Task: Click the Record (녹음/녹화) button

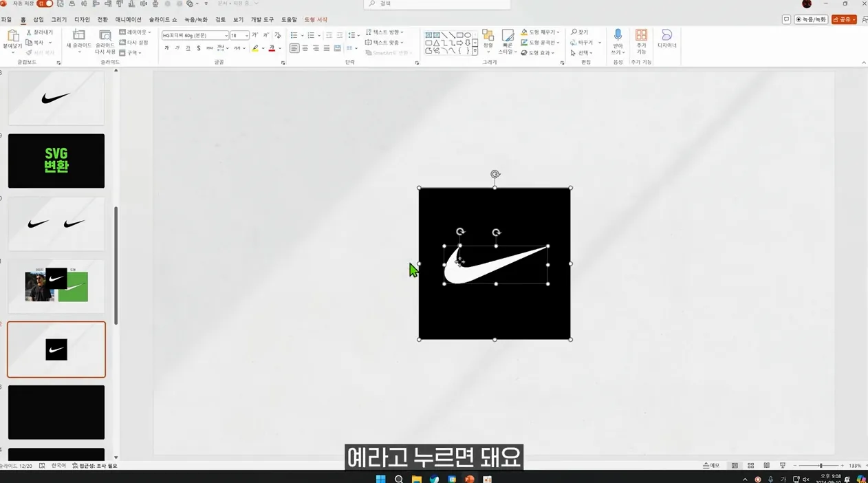Action: point(811,20)
